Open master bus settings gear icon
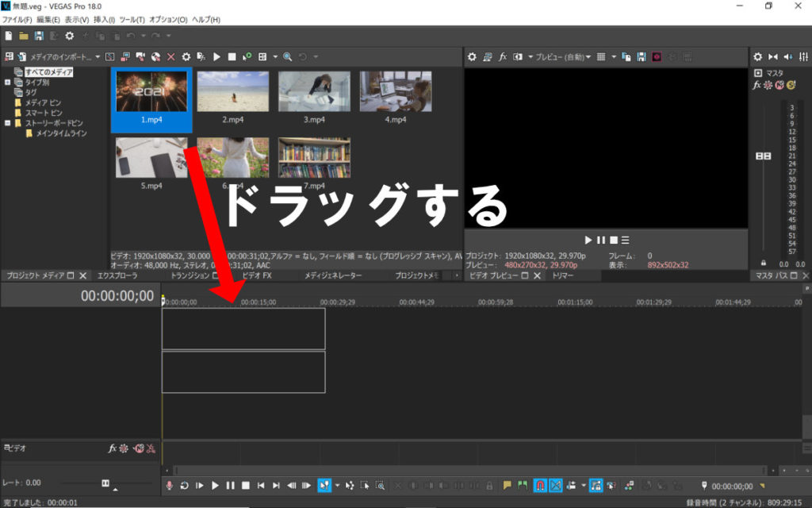The image size is (812, 508). click(x=757, y=57)
